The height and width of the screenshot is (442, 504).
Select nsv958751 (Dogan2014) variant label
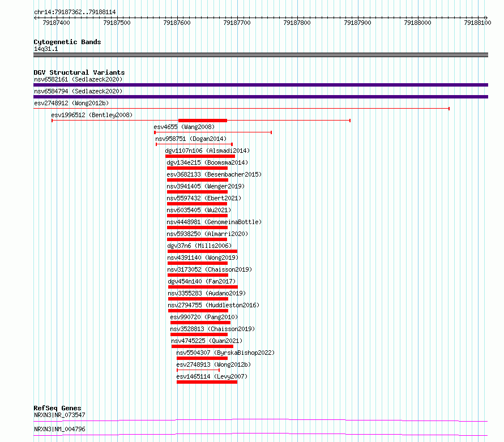191,139
